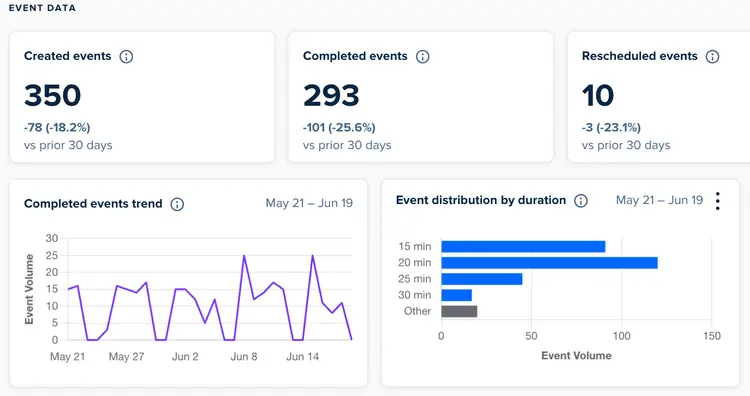This screenshot has height=396, width=750.
Task: Click the Jun 2 x-axis label
Action: [185, 357]
